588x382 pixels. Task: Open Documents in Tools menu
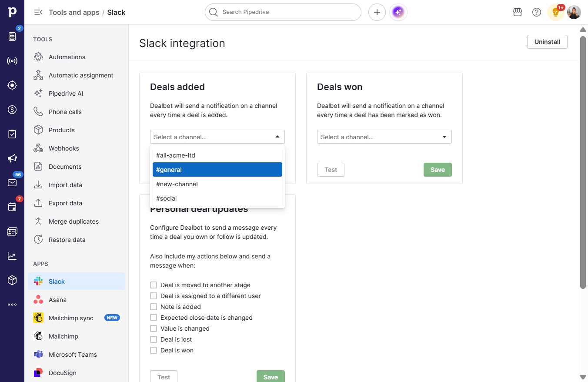click(x=77, y=167)
